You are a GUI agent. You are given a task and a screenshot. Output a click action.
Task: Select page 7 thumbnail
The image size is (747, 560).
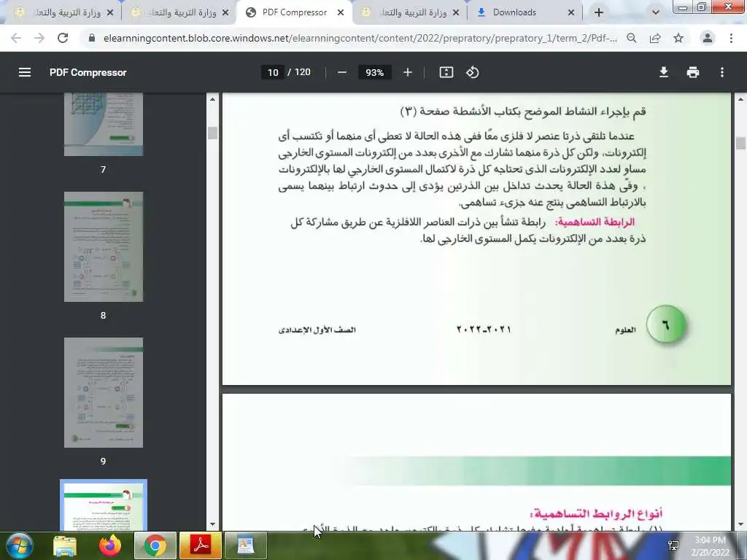[104, 125]
